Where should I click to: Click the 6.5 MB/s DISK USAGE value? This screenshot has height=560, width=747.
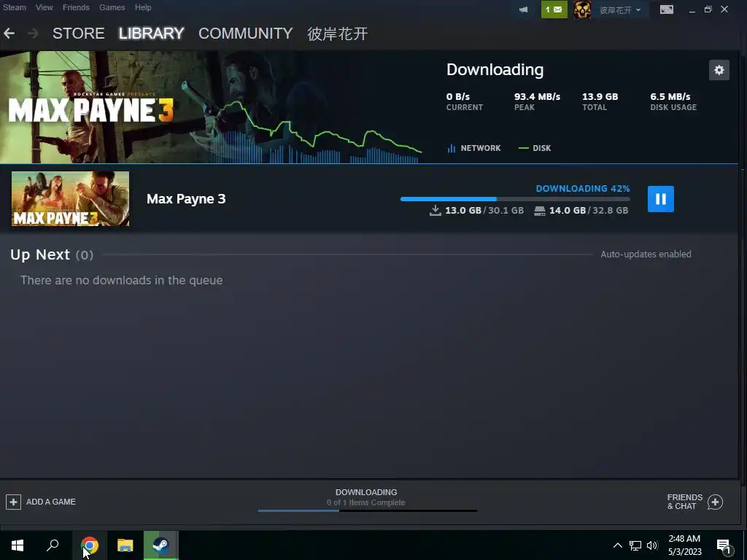[x=670, y=97]
